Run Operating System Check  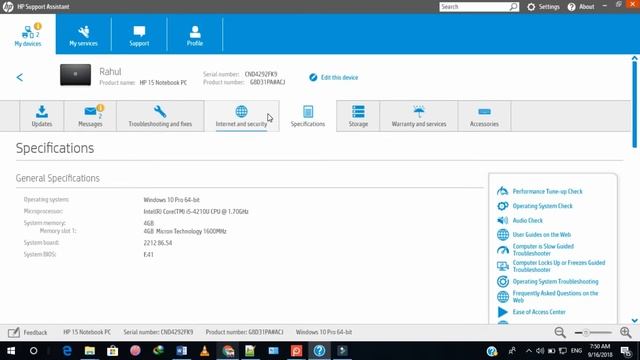(x=542, y=206)
